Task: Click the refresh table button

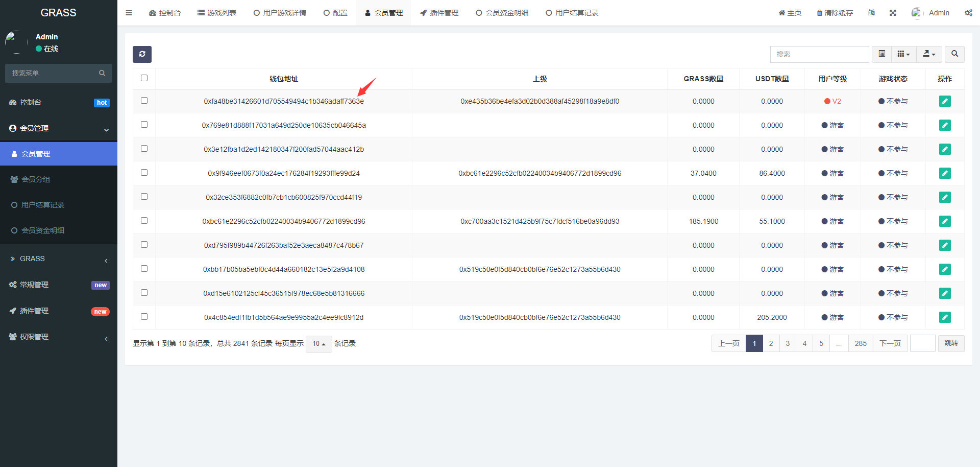Action: point(142,54)
